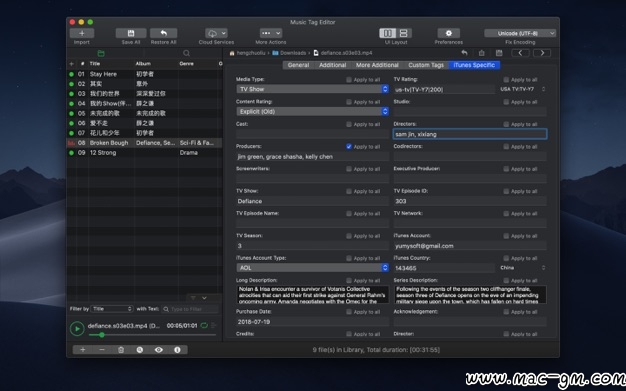The height and width of the screenshot is (391, 626).
Task: Check Apply to all for Cast
Action: (x=349, y=124)
